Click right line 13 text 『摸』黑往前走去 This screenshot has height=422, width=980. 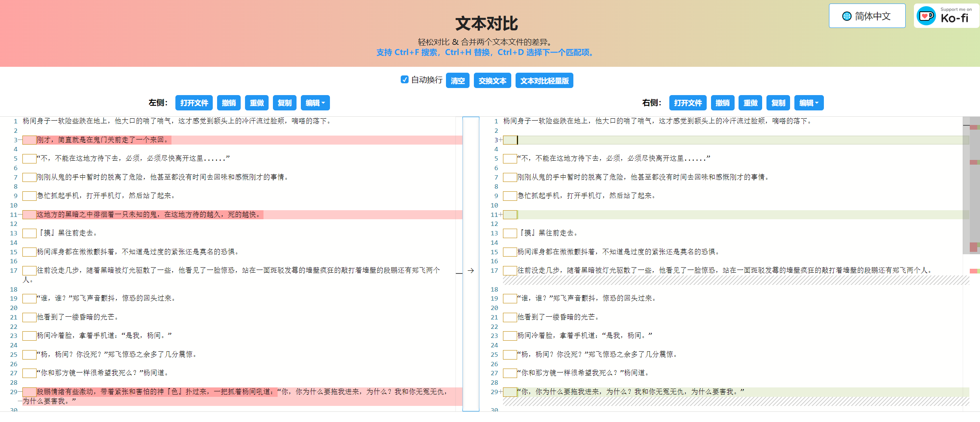pyautogui.click(x=546, y=233)
